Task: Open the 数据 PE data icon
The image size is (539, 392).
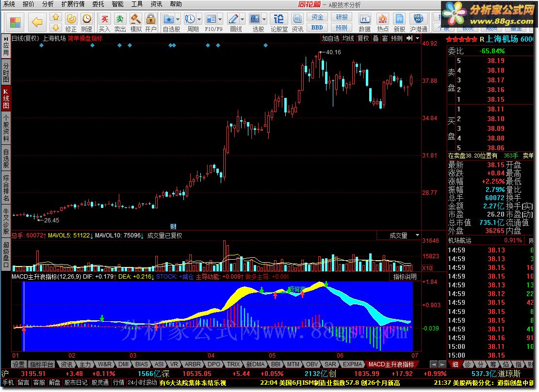Action: coord(364,23)
